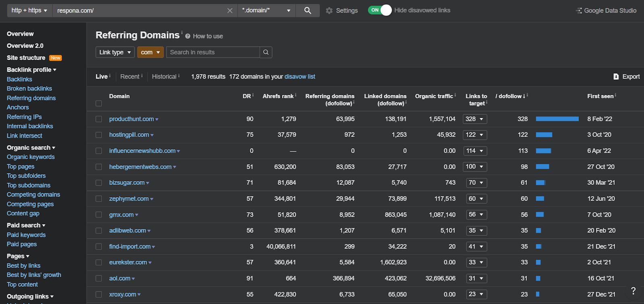Click the Search in results input field
Viewport: 644px width, 304px height.
(213, 52)
